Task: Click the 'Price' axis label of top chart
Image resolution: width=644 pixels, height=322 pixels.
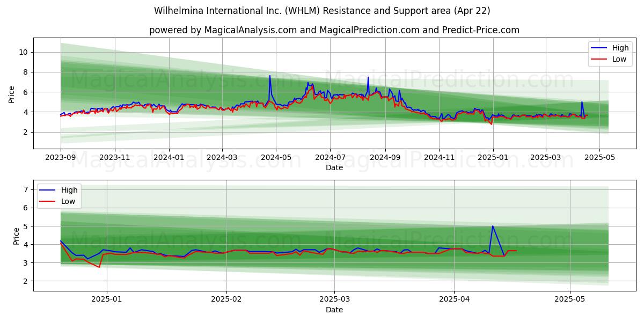Action: coord(12,93)
